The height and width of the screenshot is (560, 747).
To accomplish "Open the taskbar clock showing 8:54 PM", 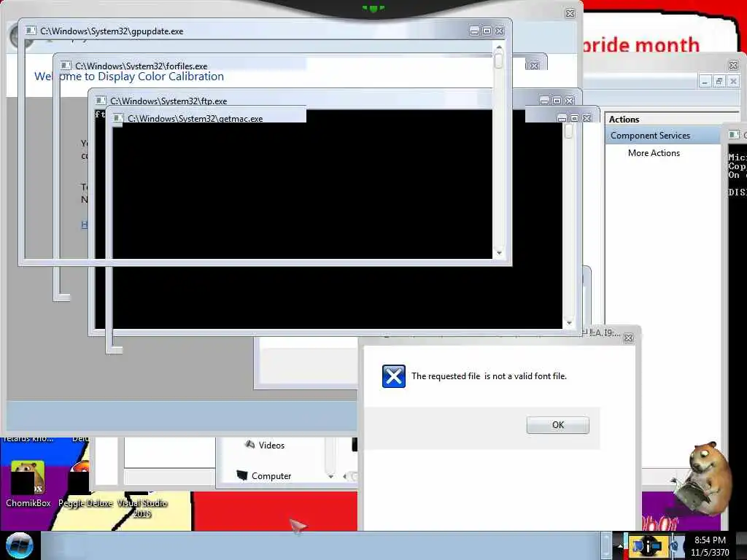I will (710, 545).
